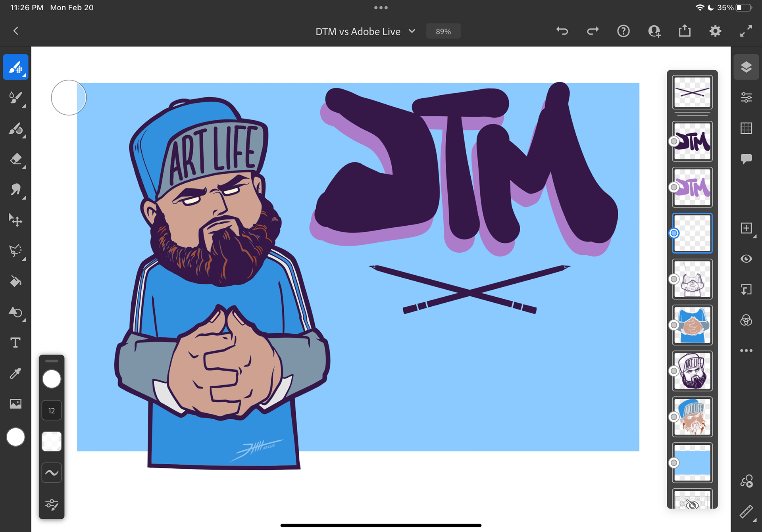Select the smudge tool
Viewport: 762px width, 532px height.
[x=15, y=190]
